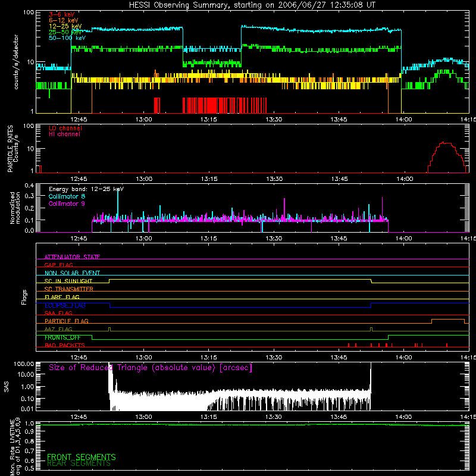Viewport: 476px width, 476px height.
Task: Click the 100.00 value on the SAS axis
Action: click(x=24, y=364)
